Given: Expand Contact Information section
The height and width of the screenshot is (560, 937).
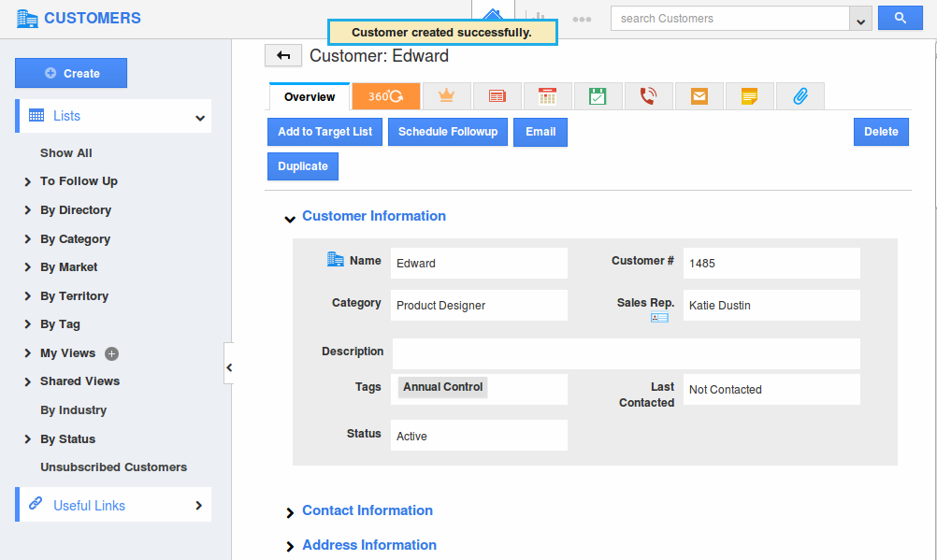Looking at the screenshot, I should coord(290,512).
